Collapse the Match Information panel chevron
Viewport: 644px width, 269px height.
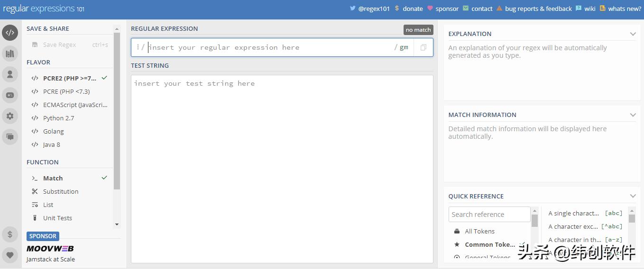(x=633, y=115)
